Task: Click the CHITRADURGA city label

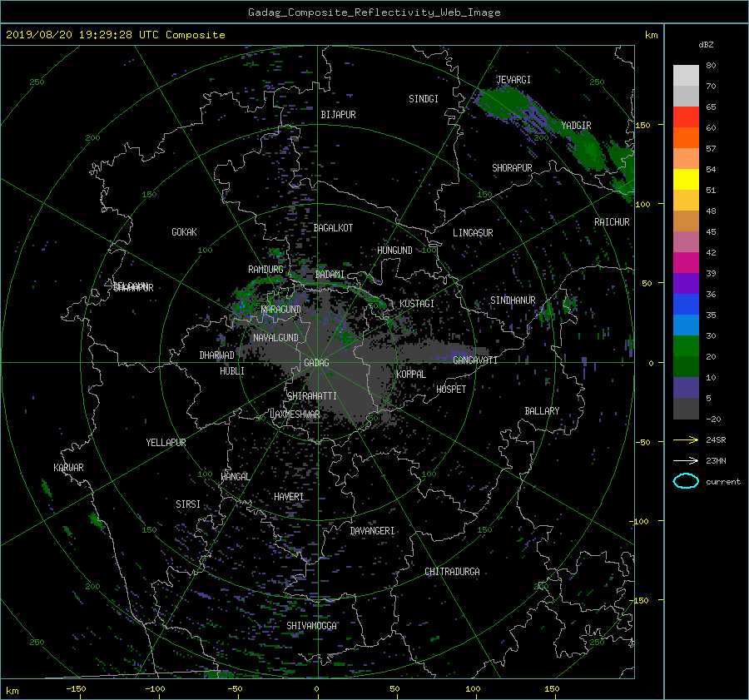Action: point(452,572)
